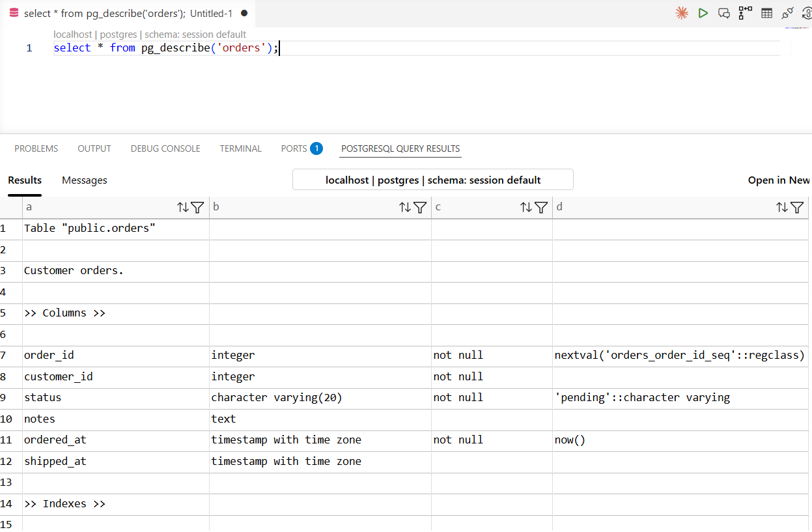Sort column d with its arrows icon
Screen dimensions: 812x532
(x=782, y=208)
